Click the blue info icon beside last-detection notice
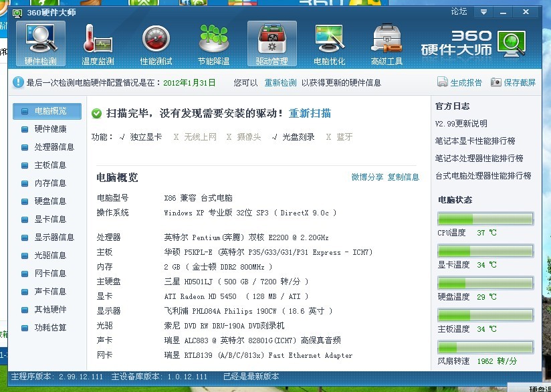 (x=18, y=82)
